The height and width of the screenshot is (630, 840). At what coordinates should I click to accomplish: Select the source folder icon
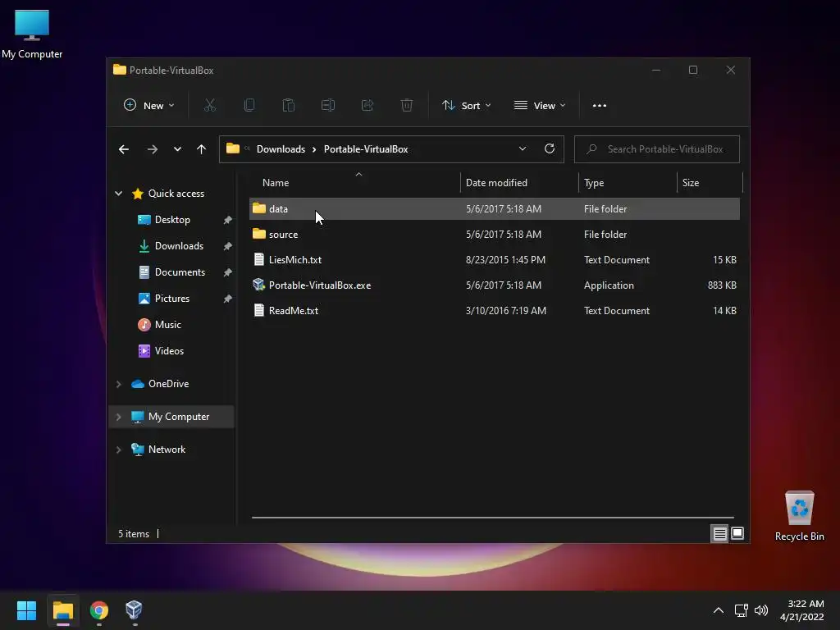point(258,234)
